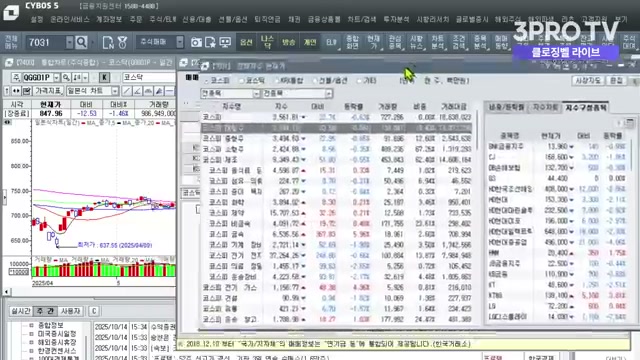Click the search icon next to QGG01P code
The width and height of the screenshot is (640, 360).
click(x=66, y=77)
